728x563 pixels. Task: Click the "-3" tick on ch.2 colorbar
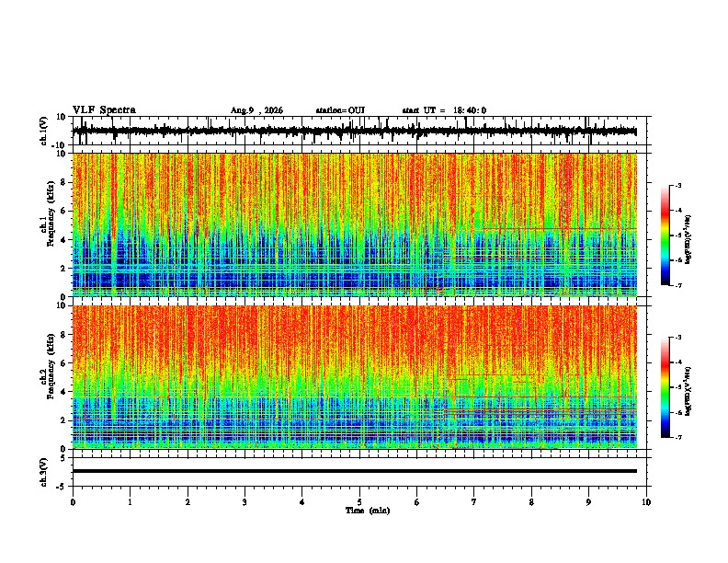click(x=678, y=338)
